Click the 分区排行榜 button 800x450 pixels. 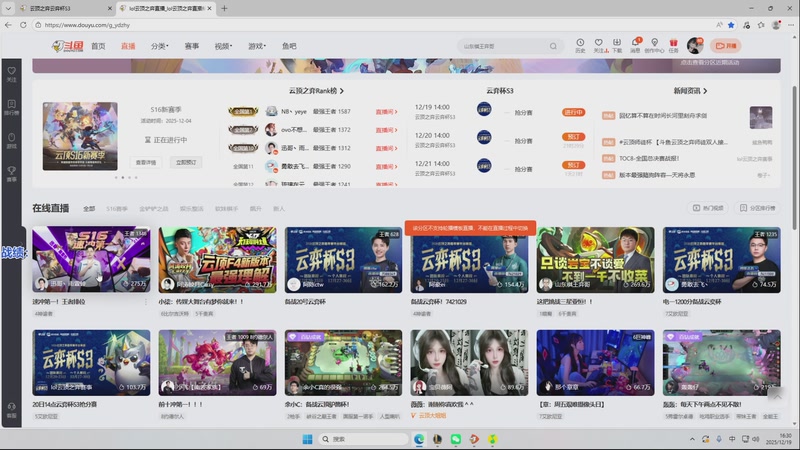pyautogui.click(x=758, y=208)
